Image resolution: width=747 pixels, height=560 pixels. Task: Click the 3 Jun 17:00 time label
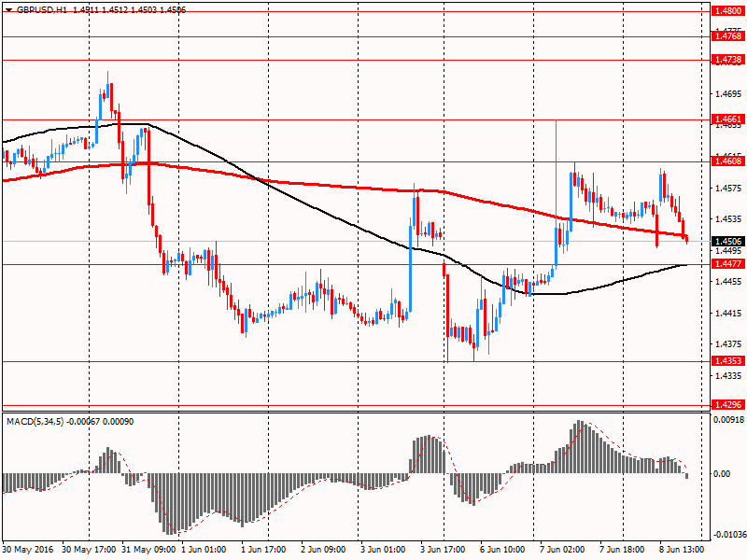coord(443,550)
